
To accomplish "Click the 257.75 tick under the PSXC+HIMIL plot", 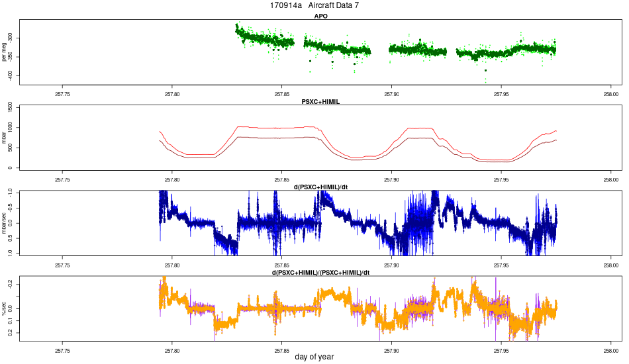I will [62, 180].
